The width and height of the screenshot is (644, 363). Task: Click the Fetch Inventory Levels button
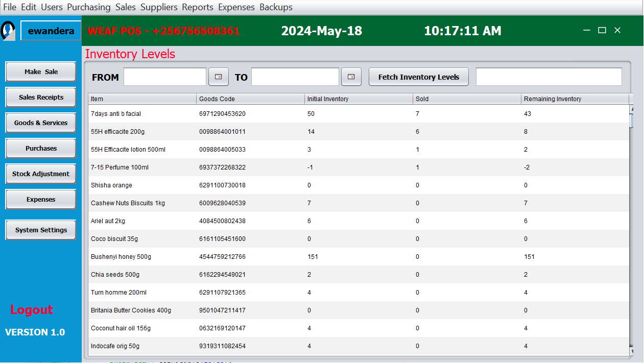coord(418,77)
